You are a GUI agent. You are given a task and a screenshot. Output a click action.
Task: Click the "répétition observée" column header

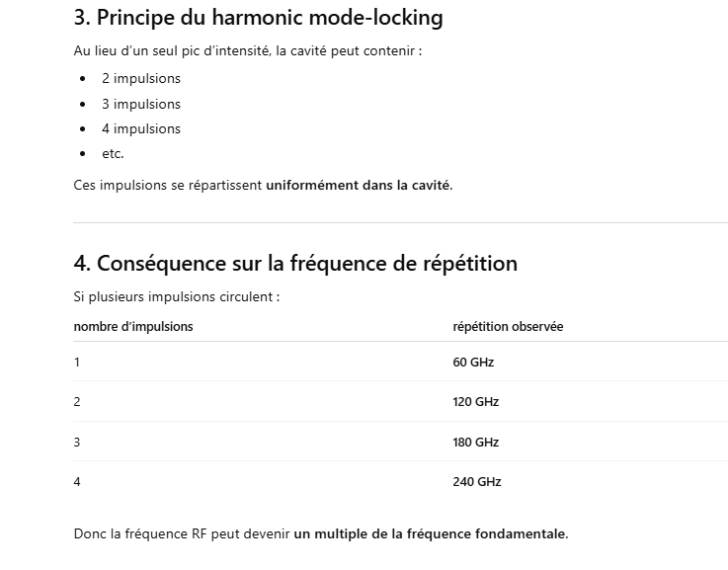(508, 327)
